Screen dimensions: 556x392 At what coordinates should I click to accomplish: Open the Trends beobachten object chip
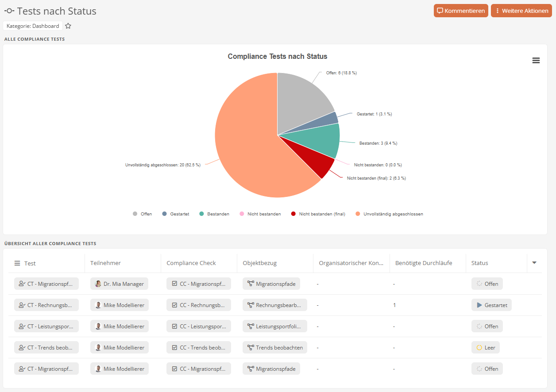pyautogui.click(x=274, y=348)
